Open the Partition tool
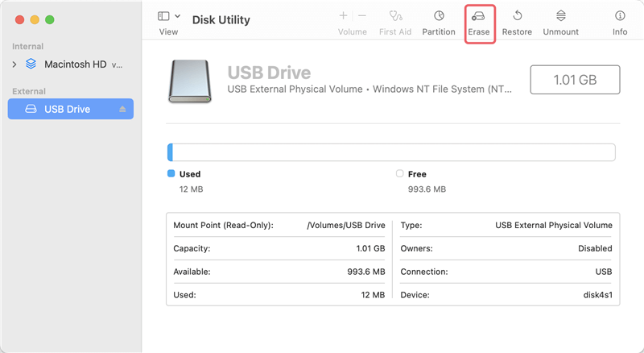Screen dimensions: 644x353 click(439, 16)
